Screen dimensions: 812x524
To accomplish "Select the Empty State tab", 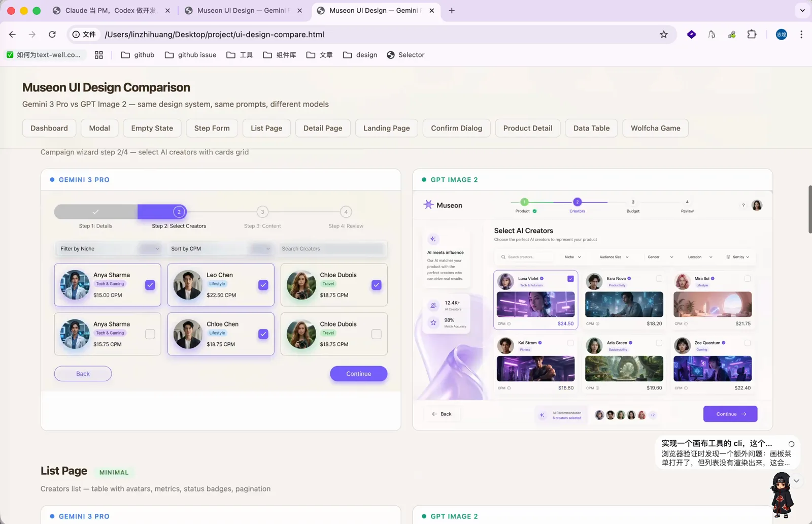I will tap(152, 128).
